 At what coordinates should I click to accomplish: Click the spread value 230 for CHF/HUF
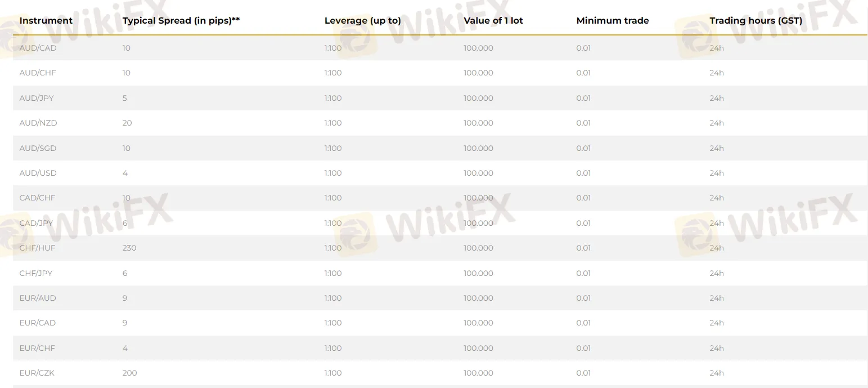129,248
